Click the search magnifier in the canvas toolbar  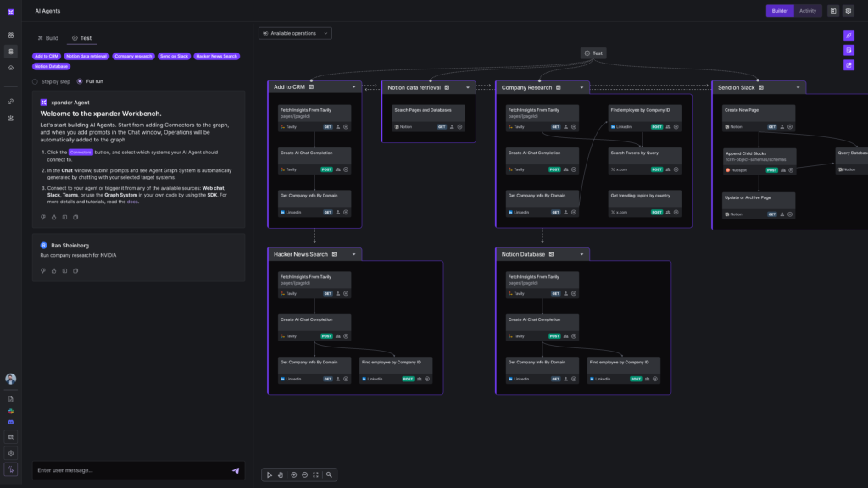point(330,474)
